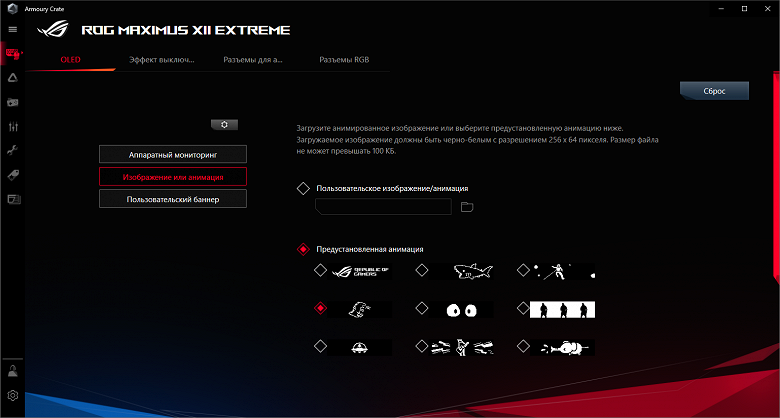Select the Предустановленная анимация radio option
Viewport: 780px width, 418px height.
tap(303, 249)
